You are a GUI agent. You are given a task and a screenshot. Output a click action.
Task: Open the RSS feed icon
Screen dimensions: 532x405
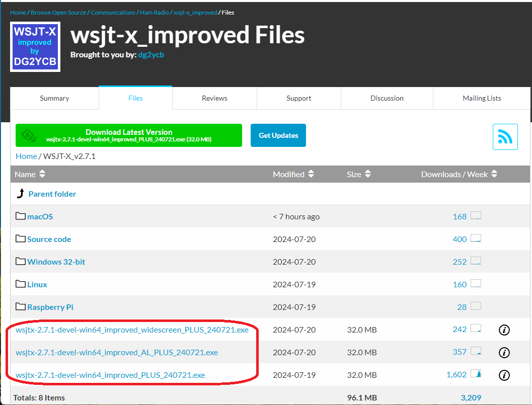point(505,137)
